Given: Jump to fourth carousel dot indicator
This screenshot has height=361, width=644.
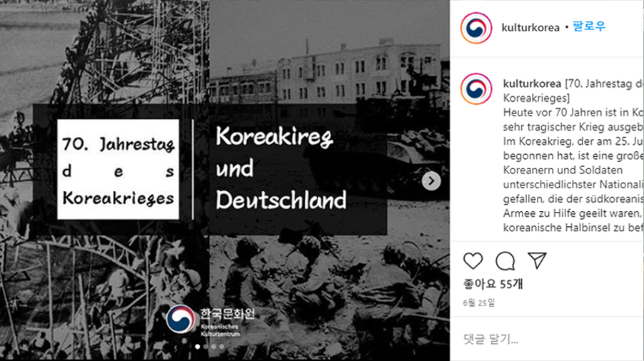Looking at the screenshot, I should coord(222,347).
